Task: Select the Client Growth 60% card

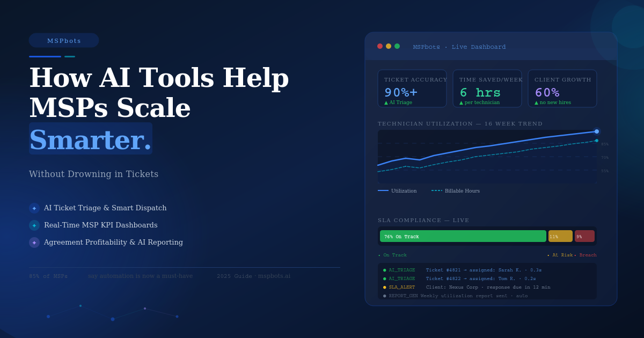Action: pyautogui.click(x=562, y=89)
